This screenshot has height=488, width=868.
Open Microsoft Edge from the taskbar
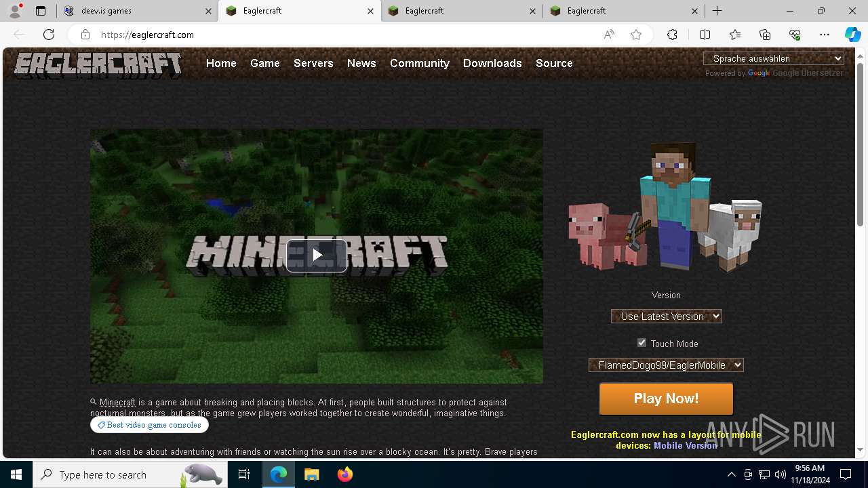pos(279,474)
